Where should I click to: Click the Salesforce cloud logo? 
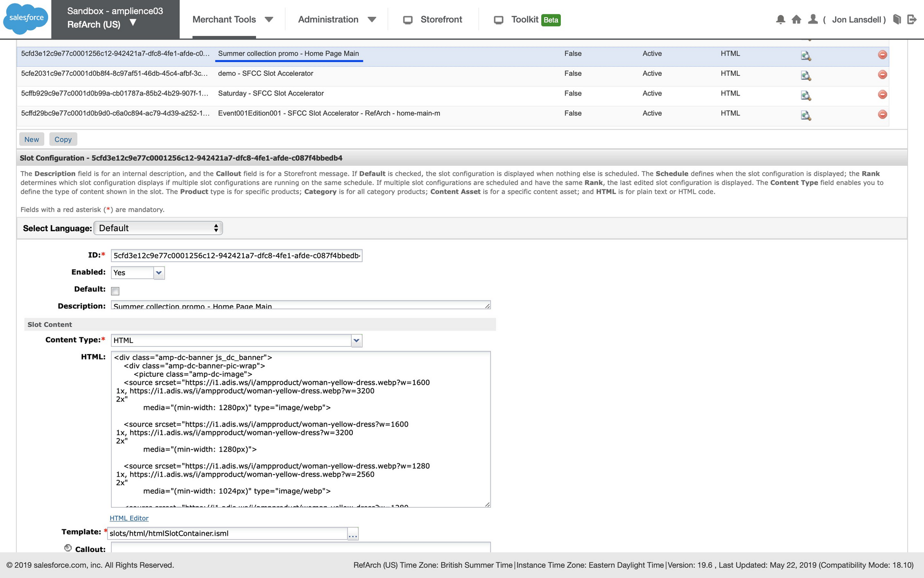[x=26, y=19]
